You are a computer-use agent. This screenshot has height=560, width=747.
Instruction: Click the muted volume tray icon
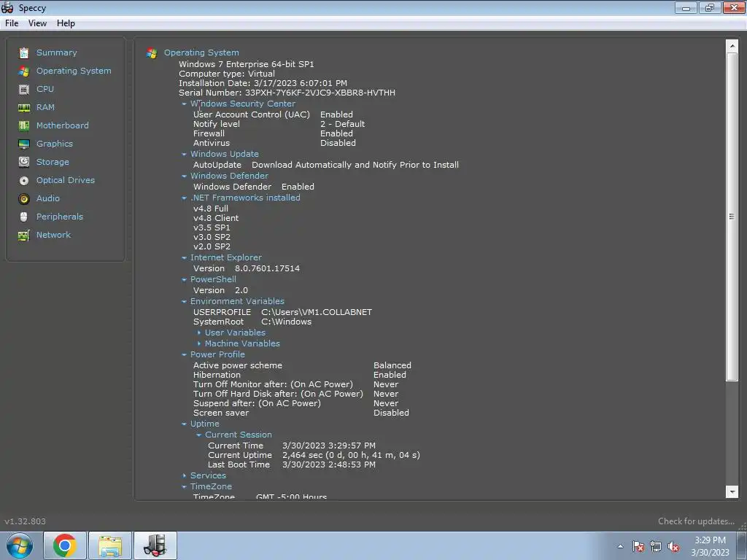pyautogui.click(x=673, y=547)
